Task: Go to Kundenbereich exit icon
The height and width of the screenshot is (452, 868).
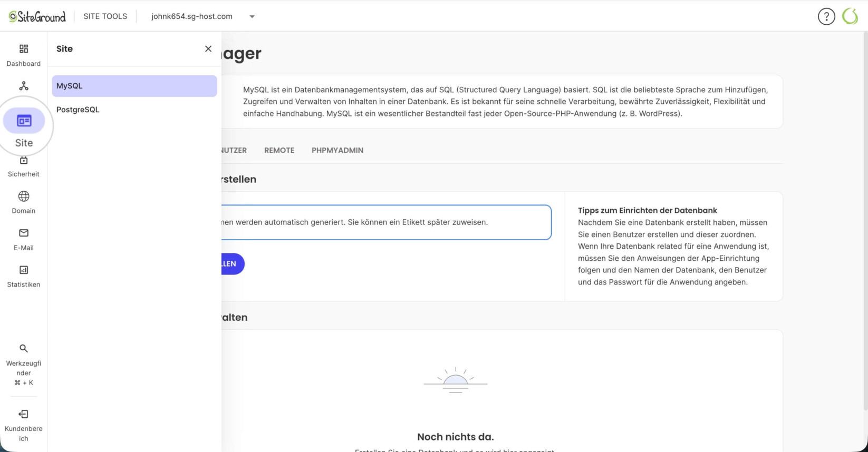Action: click(x=24, y=414)
